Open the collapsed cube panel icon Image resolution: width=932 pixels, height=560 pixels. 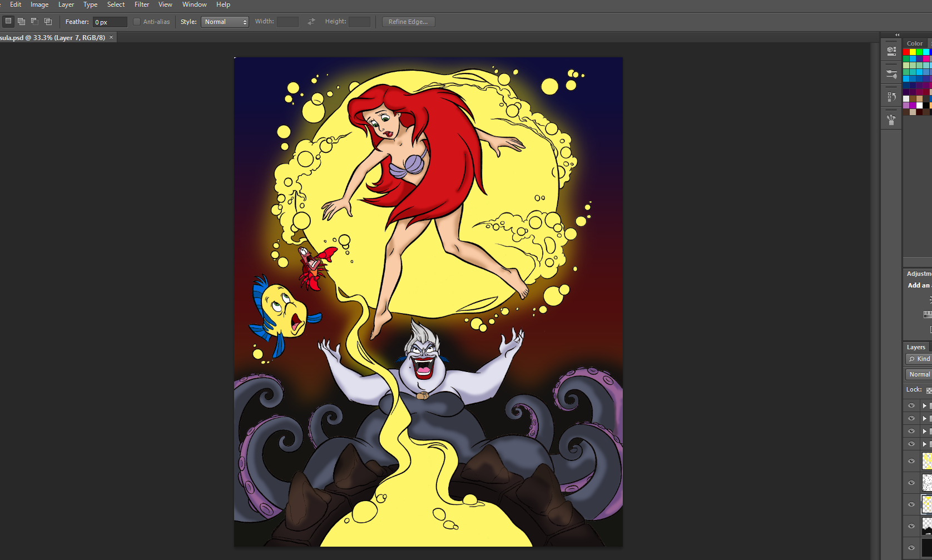[x=891, y=51]
